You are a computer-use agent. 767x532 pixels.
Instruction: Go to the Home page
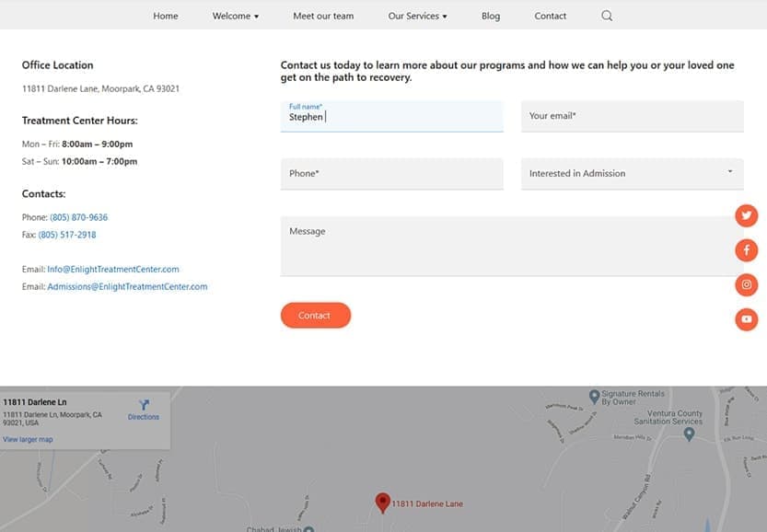click(166, 16)
